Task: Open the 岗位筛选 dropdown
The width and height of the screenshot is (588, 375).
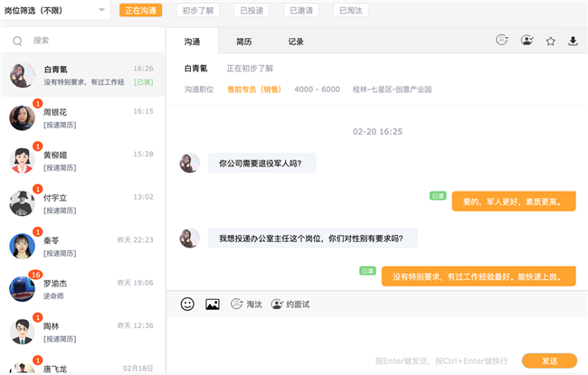Action: tap(55, 10)
